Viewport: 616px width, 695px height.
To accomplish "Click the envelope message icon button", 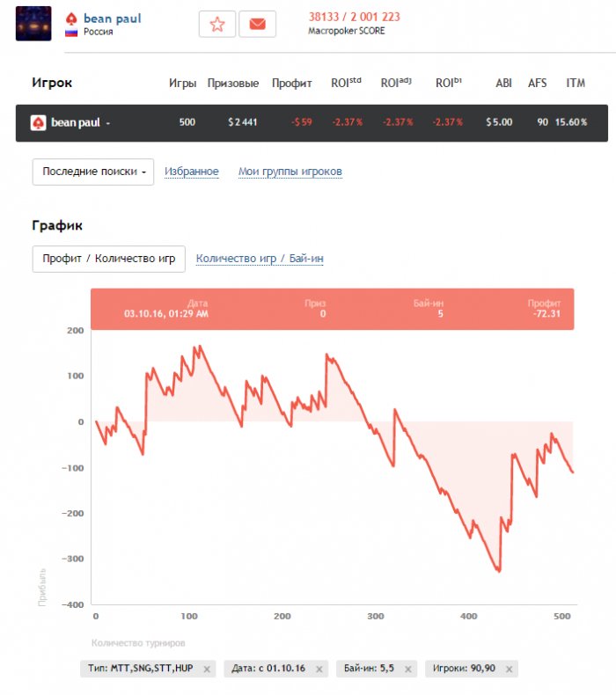I will click(257, 25).
